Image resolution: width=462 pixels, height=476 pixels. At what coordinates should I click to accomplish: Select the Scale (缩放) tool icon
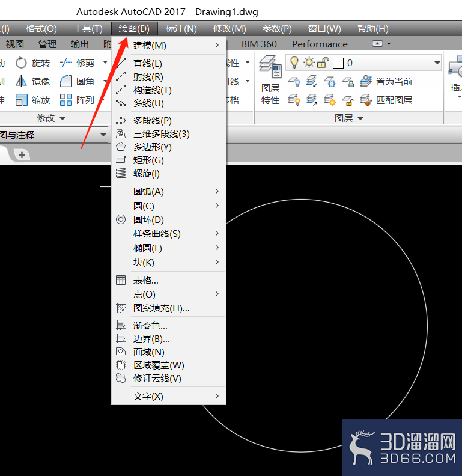(21, 100)
